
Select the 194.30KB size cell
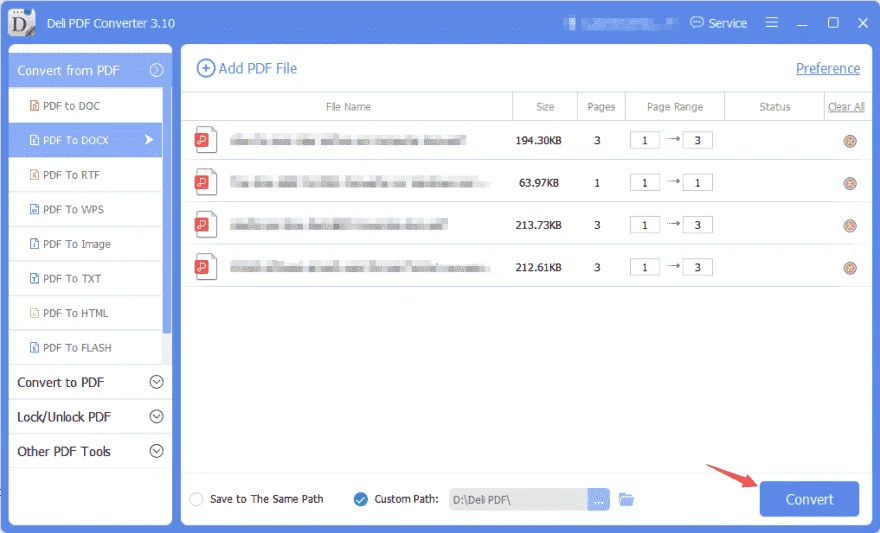[x=539, y=140]
